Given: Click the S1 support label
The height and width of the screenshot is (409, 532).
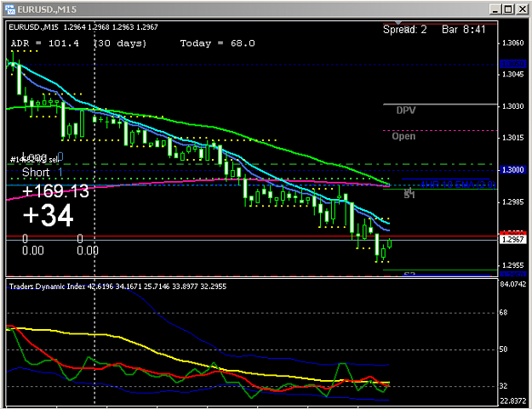Looking at the screenshot, I should tap(409, 194).
